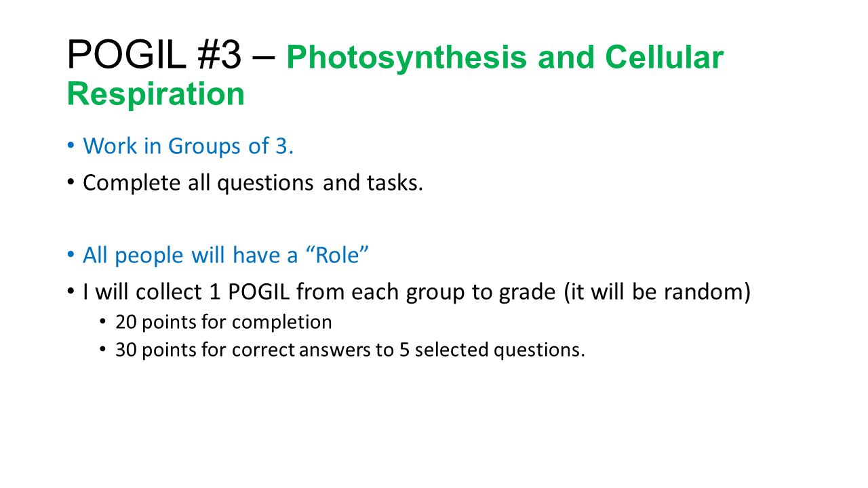This screenshot has height=488, width=868.
Task: Click '20 points for completion' sub-bullet
Action: 224,321
